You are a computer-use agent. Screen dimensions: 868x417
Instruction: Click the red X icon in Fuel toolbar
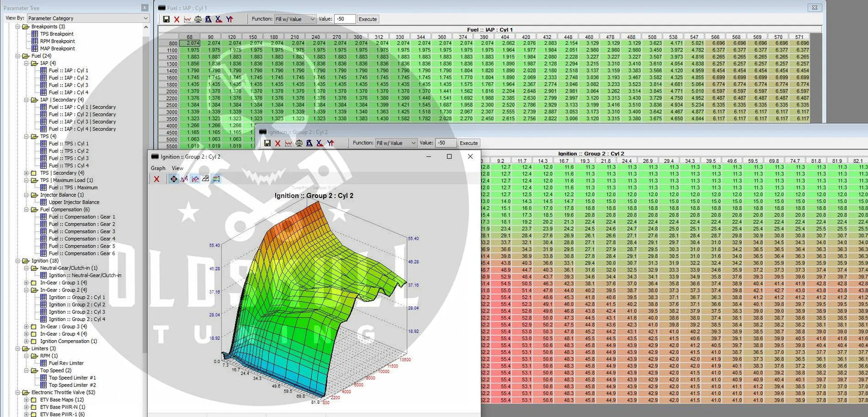[177, 19]
